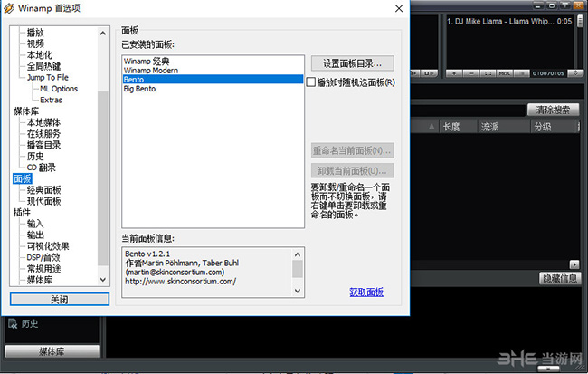Select 媒体库 item under 插件
Screen dimensions: 588x374
coord(40,280)
